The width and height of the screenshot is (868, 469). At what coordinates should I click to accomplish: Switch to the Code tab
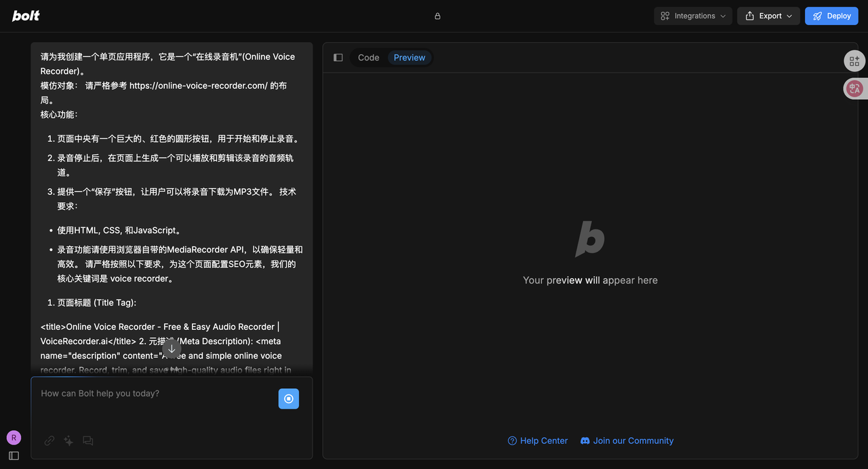point(368,58)
